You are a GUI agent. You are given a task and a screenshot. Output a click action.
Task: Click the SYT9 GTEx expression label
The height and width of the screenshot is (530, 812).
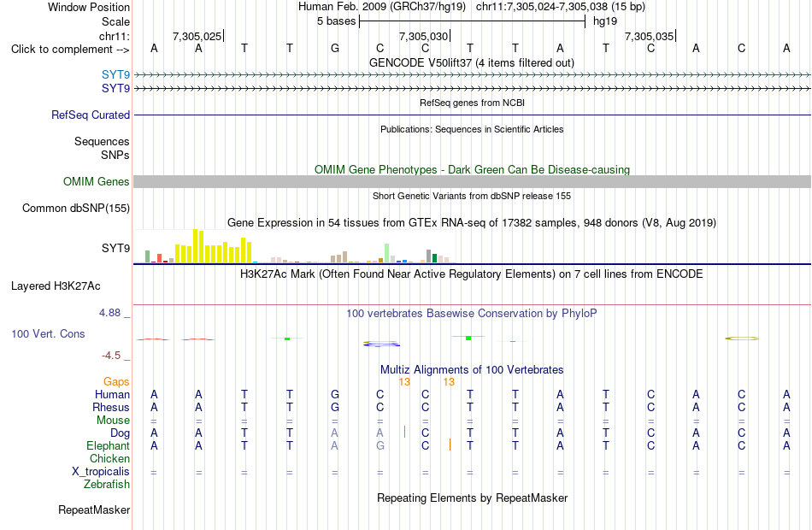tap(115, 248)
